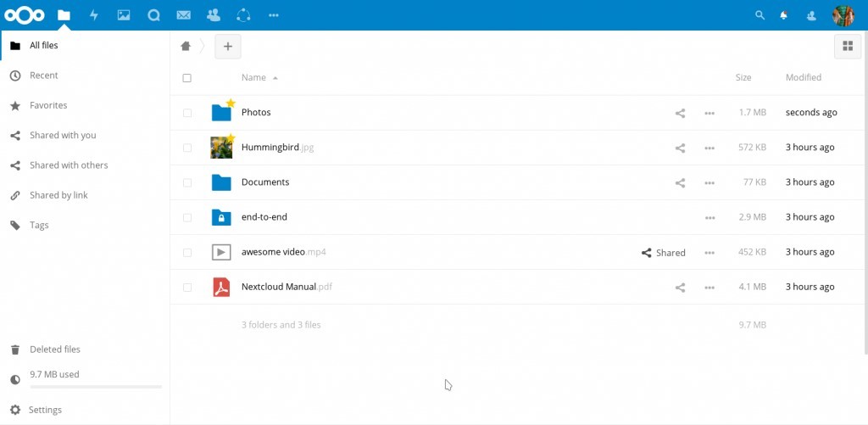
Task: Tick the select-all files checkbox
Action: click(187, 78)
